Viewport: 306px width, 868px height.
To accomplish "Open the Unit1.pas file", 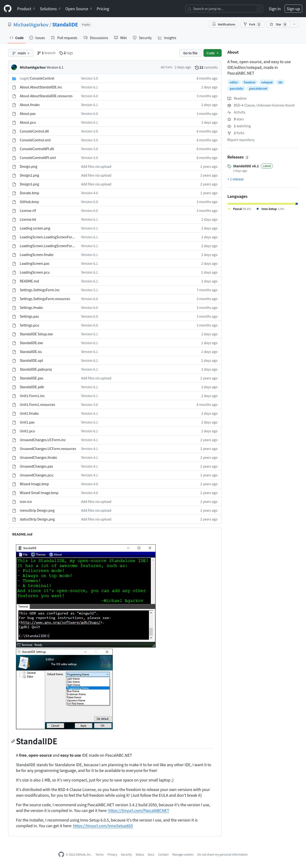I will pyautogui.click(x=27, y=422).
